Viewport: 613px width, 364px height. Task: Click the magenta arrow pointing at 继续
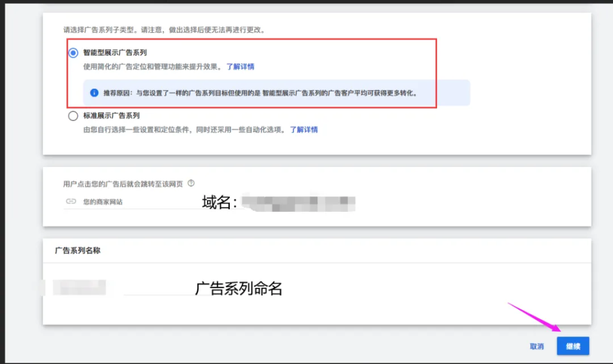point(535,317)
